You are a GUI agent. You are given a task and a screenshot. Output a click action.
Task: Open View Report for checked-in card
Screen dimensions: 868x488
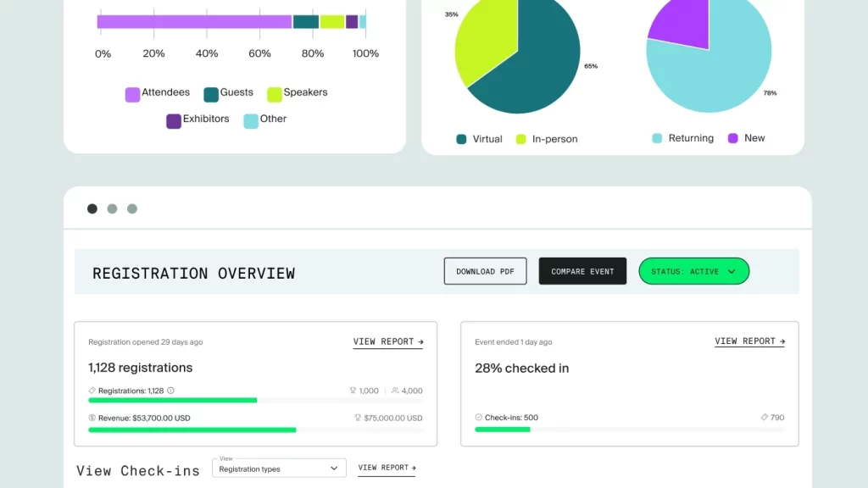pos(749,341)
